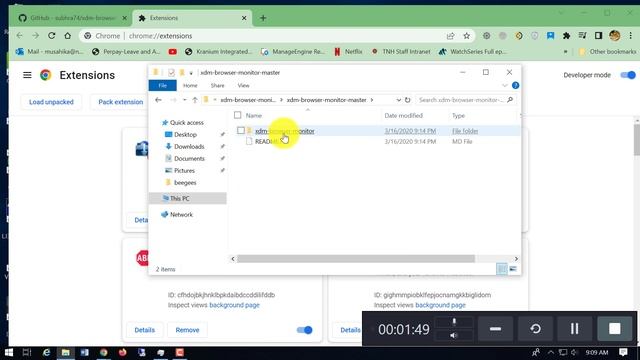The width and height of the screenshot is (640, 360).
Task: Open Network in navigation pane
Action: [x=181, y=215]
